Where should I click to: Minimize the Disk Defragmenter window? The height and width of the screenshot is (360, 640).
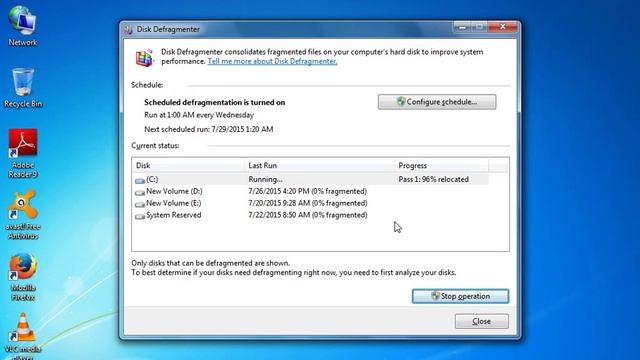coord(462,27)
